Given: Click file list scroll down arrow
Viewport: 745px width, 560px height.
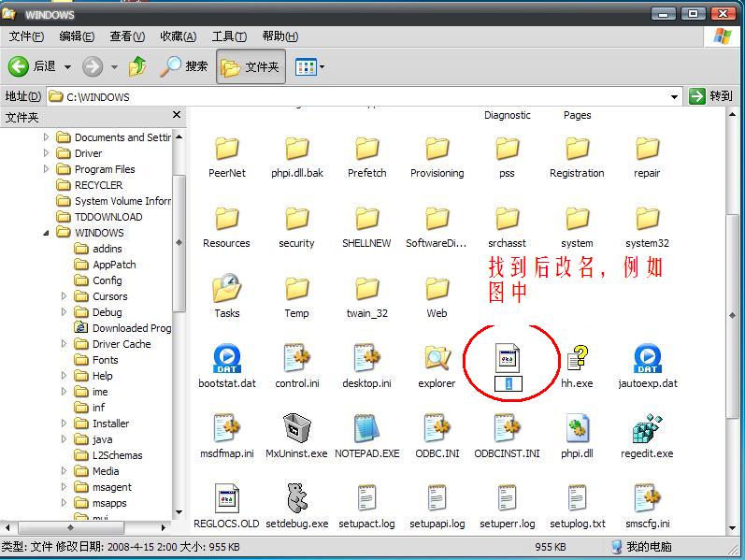Looking at the screenshot, I should [732, 527].
